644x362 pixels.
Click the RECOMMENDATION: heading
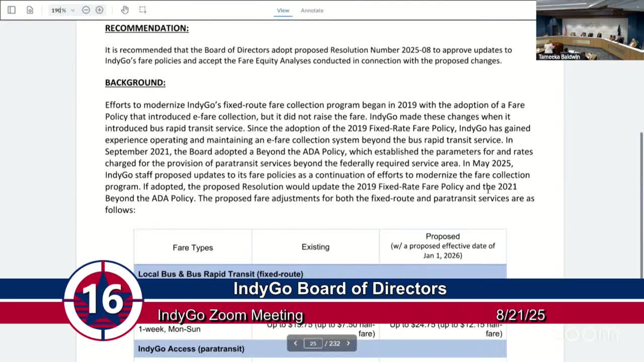(147, 28)
